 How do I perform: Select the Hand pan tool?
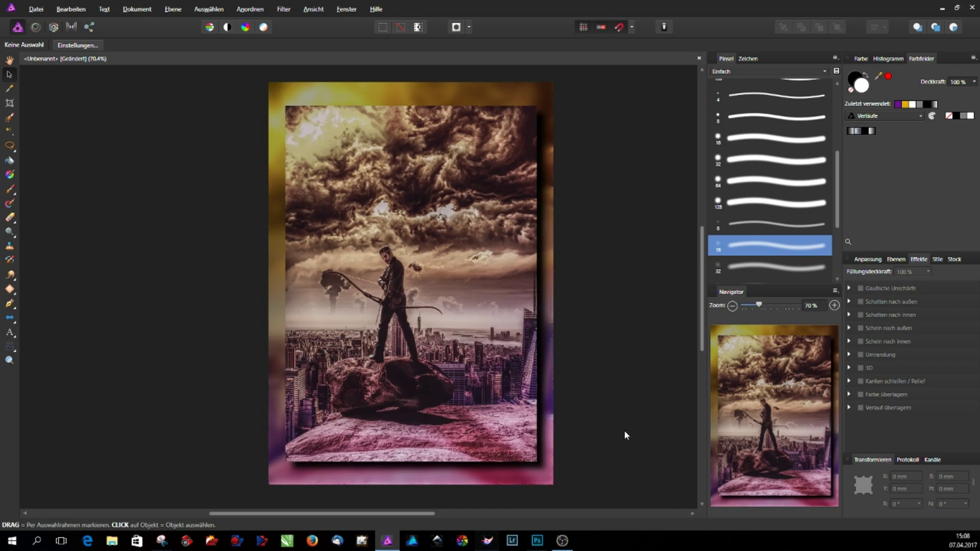9,60
